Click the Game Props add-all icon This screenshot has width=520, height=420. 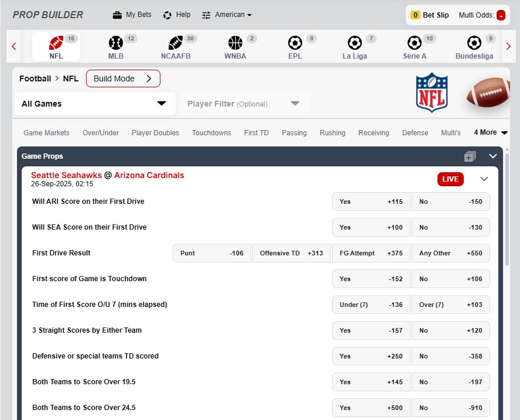click(470, 156)
